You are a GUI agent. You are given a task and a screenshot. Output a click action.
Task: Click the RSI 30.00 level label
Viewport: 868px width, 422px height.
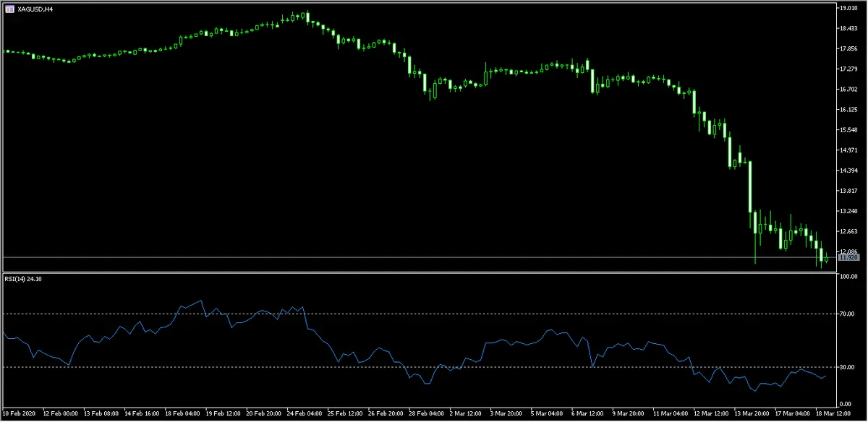pos(848,368)
